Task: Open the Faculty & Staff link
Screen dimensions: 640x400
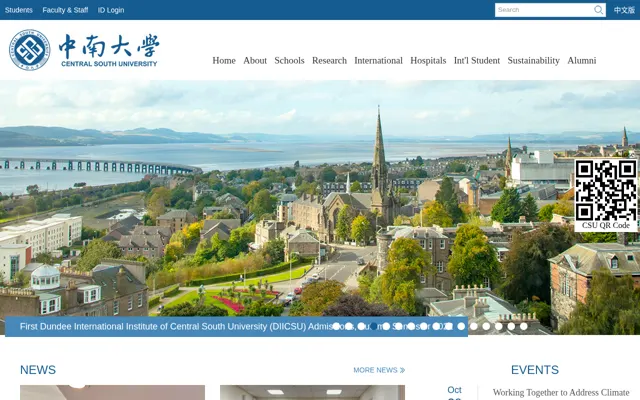Action: (x=65, y=10)
